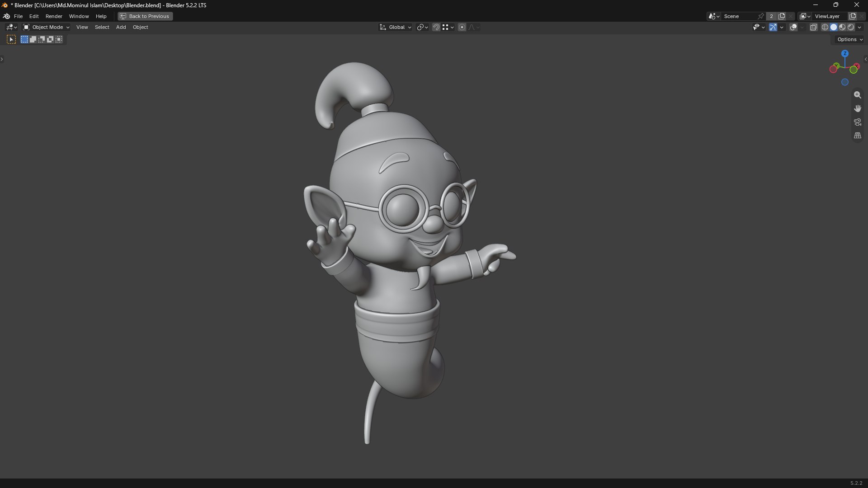The height and width of the screenshot is (488, 868).
Task: Click the Scene name field
Action: click(x=739, y=16)
